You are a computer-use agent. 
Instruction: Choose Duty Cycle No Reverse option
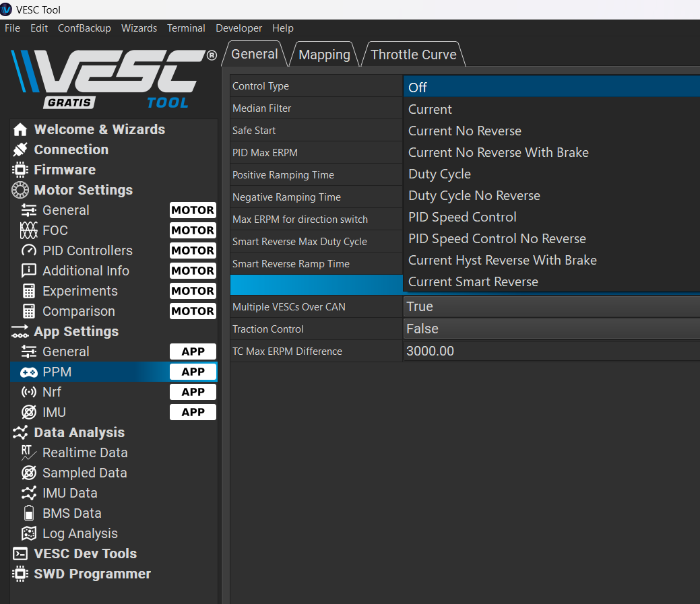(x=552, y=195)
